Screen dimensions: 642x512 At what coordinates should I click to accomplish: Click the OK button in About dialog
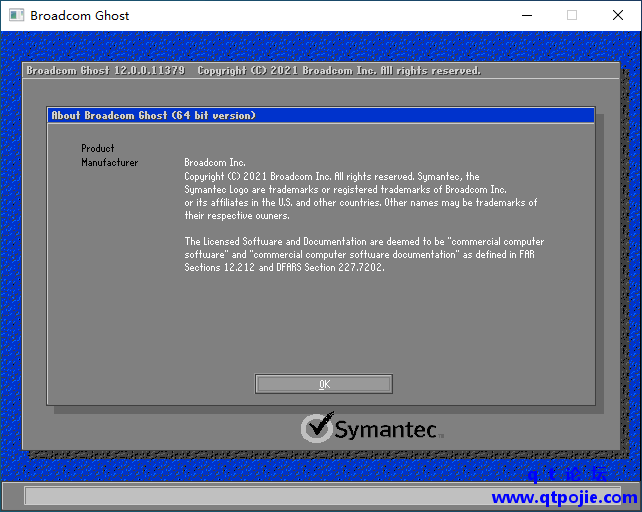pos(323,384)
